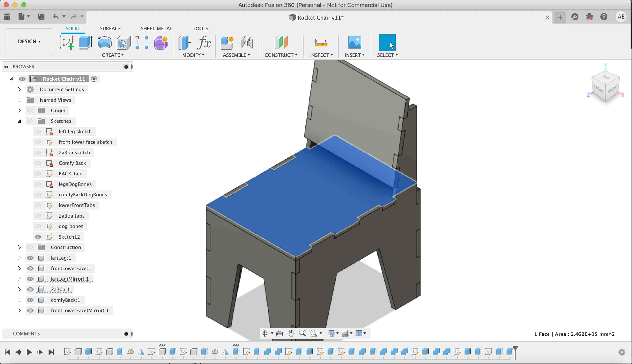The image size is (632, 364).
Task: Select the Revolve tool
Action: (x=105, y=43)
